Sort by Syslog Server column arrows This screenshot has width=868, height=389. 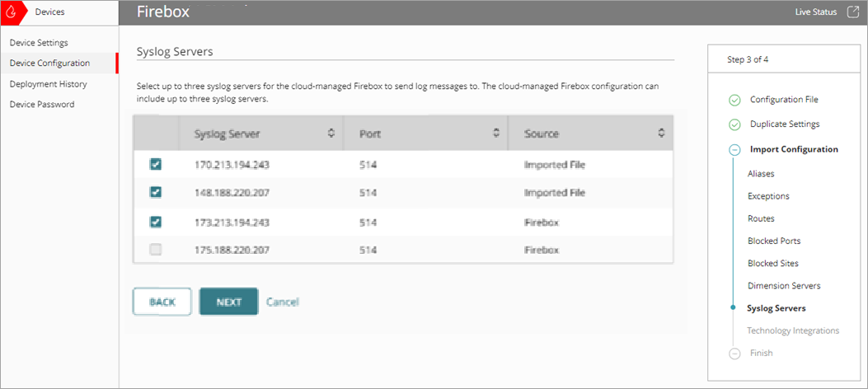tap(331, 133)
